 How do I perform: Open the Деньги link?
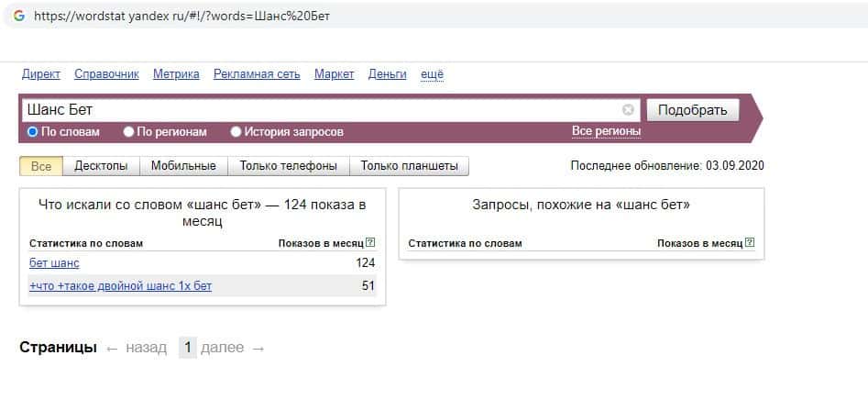(388, 74)
